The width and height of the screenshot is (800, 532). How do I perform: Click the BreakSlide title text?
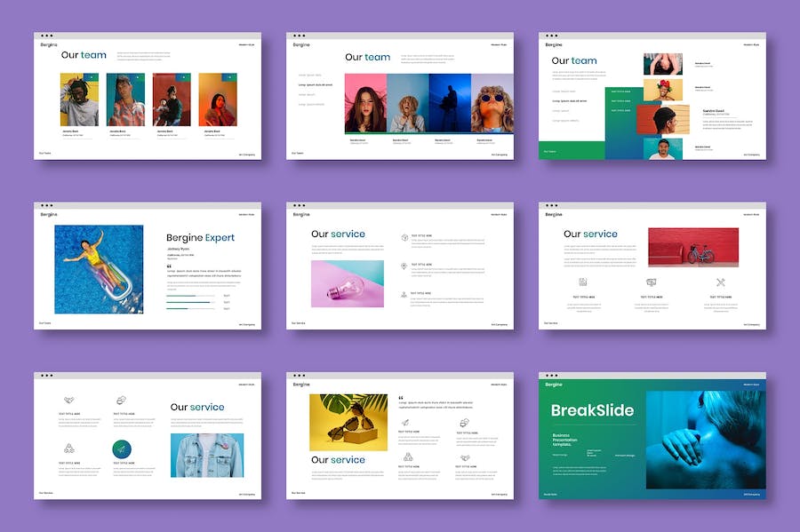click(x=592, y=410)
